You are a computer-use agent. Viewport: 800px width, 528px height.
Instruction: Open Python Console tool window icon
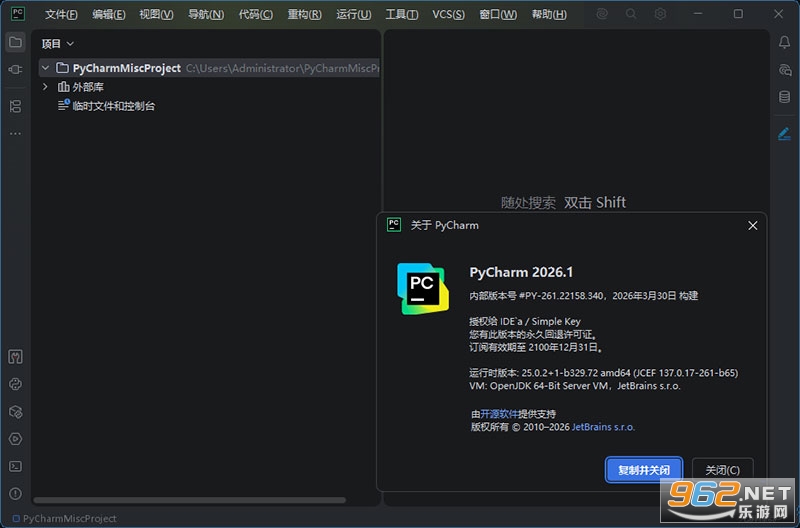[x=15, y=384]
